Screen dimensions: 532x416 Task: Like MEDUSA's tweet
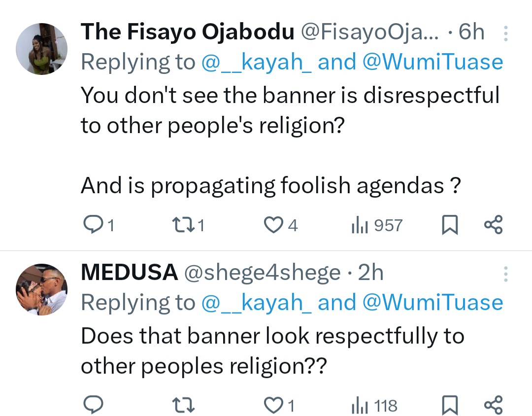pyautogui.click(x=272, y=406)
